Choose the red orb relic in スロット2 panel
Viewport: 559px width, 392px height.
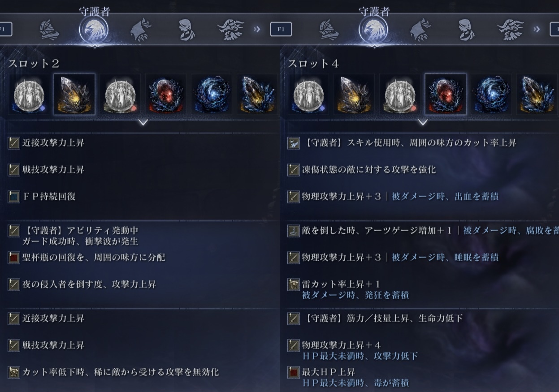click(166, 95)
